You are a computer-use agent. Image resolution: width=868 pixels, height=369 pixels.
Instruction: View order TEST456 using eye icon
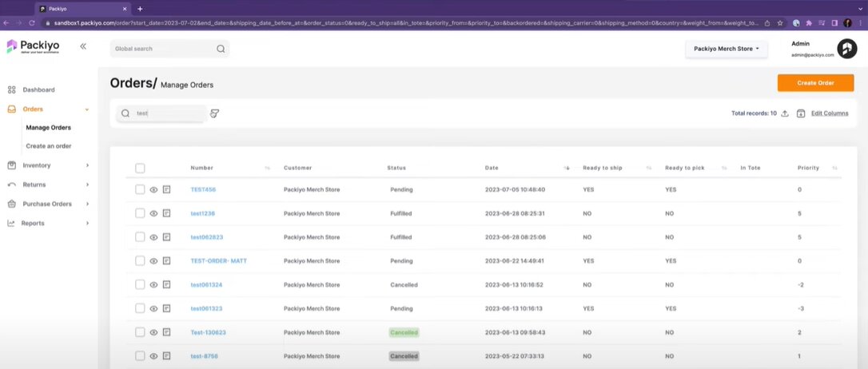153,190
